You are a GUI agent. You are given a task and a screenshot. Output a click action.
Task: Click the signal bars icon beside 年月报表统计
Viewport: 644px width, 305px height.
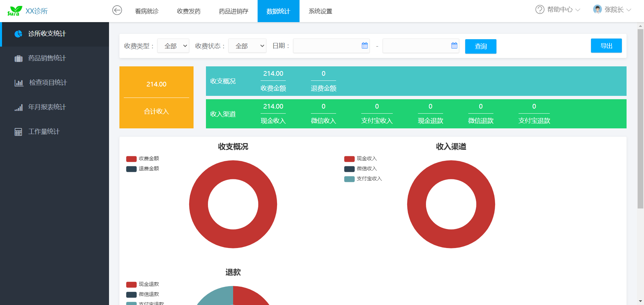(x=18, y=108)
